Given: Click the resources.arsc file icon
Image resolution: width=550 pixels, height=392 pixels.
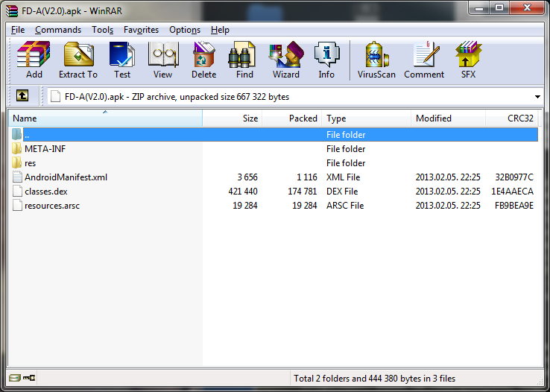Looking at the screenshot, I should click(x=17, y=205).
